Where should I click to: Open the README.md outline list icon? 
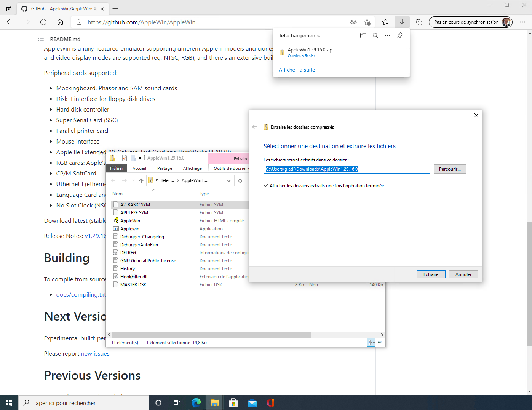coord(41,39)
